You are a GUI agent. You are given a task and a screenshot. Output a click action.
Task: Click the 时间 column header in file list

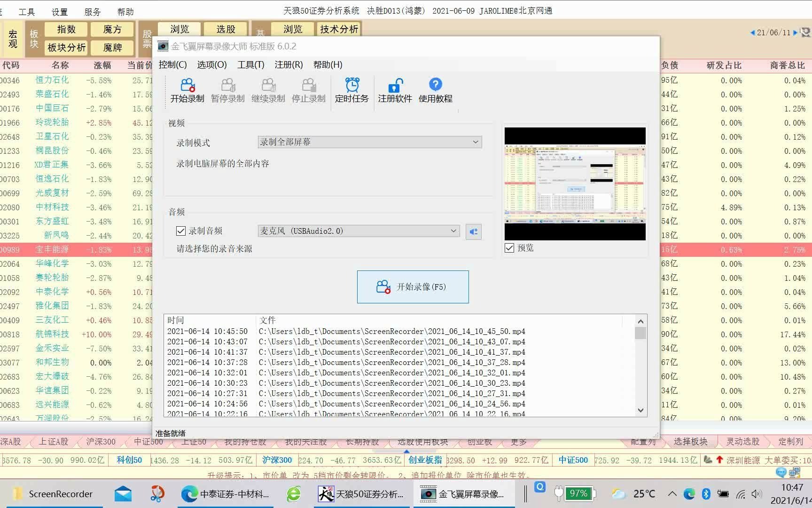point(175,320)
